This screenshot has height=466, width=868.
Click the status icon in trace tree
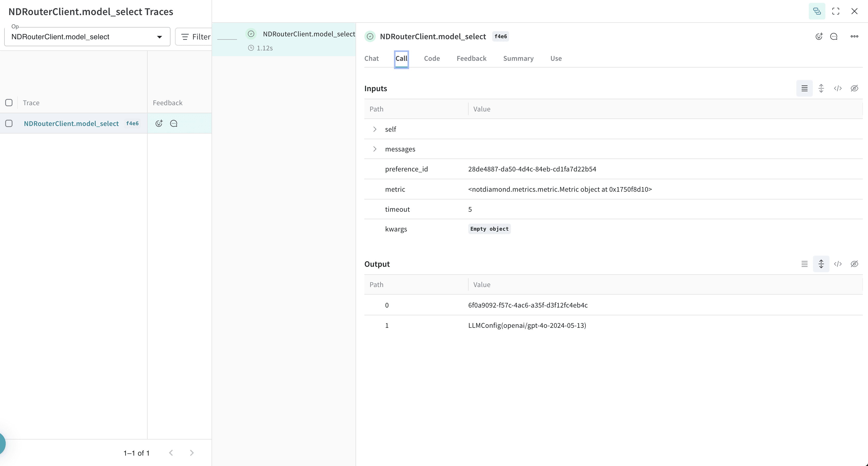point(251,34)
